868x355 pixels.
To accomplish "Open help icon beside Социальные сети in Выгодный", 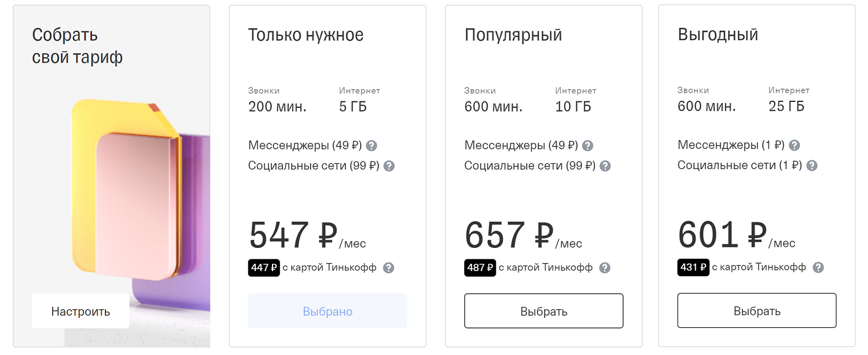I will coord(811,165).
